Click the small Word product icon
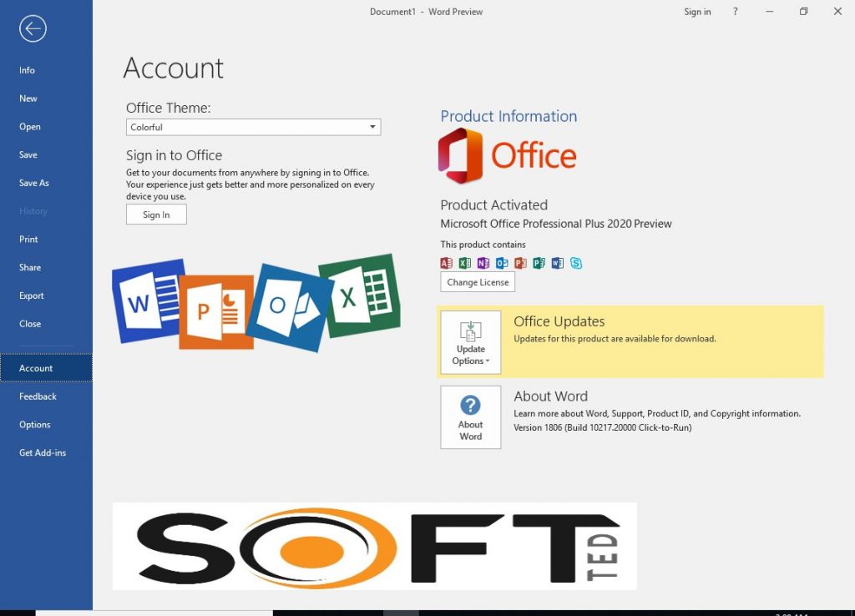The image size is (855, 616). (557, 263)
